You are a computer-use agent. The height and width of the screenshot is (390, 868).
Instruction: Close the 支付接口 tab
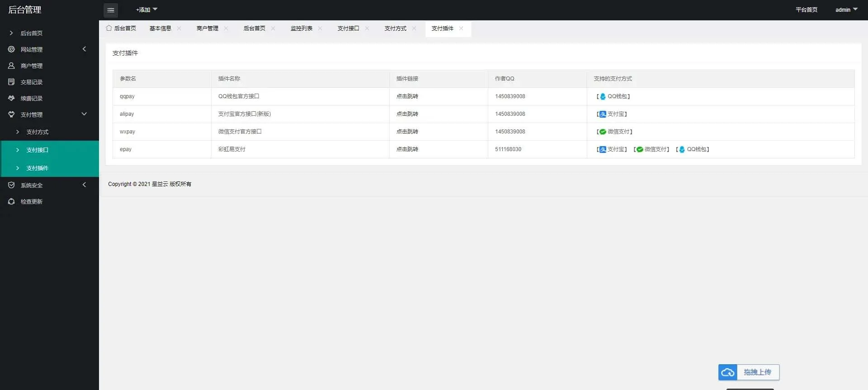coord(367,28)
